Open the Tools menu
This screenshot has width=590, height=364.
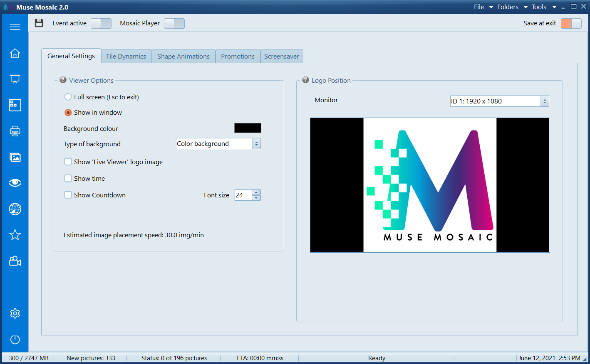[x=539, y=7]
